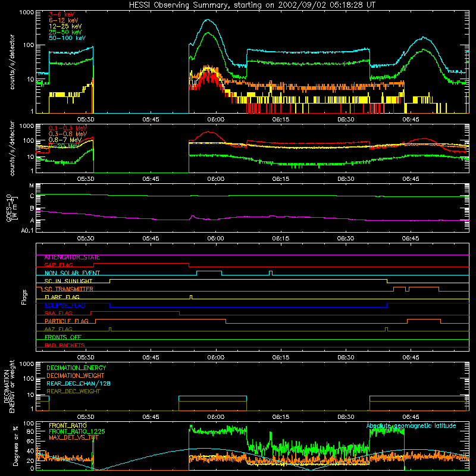
Task: Click the green 7-20 MeV legend entry
Action: (x=63, y=146)
